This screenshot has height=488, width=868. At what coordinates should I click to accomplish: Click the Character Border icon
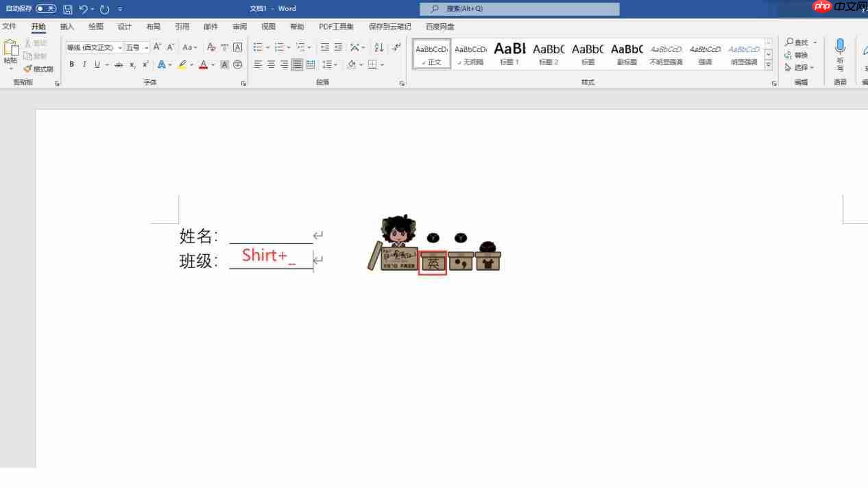238,47
